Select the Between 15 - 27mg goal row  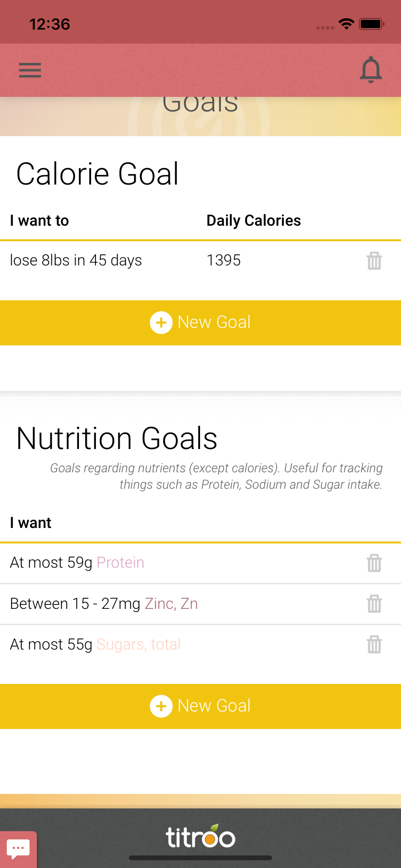click(x=75, y=604)
